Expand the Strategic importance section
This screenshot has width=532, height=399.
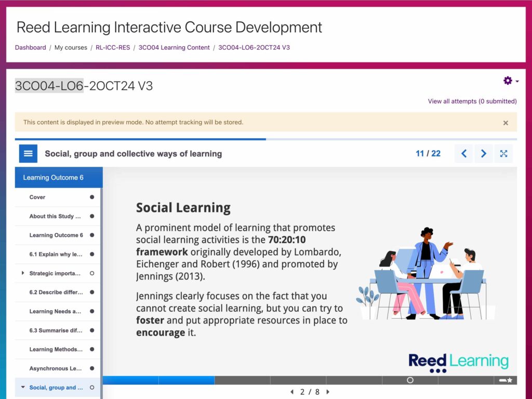coord(23,273)
